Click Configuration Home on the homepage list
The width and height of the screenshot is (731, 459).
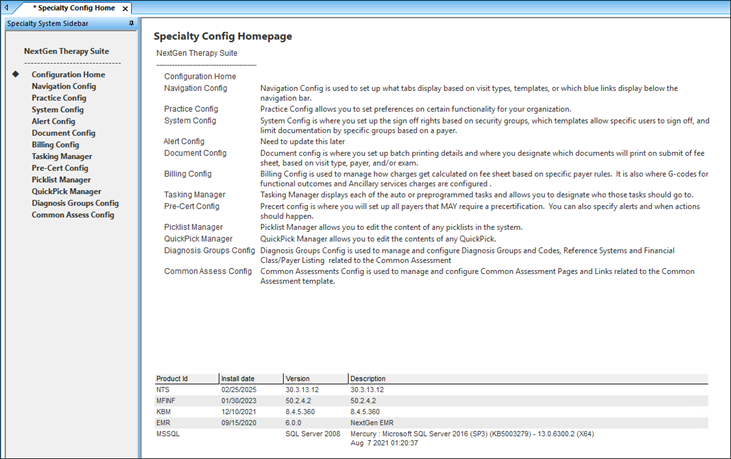click(200, 76)
